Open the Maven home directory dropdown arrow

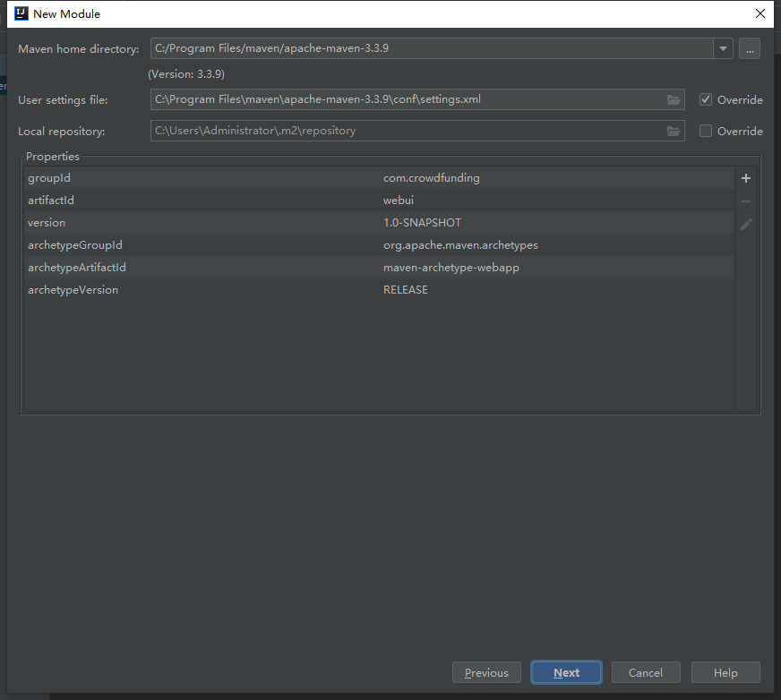pyautogui.click(x=723, y=49)
